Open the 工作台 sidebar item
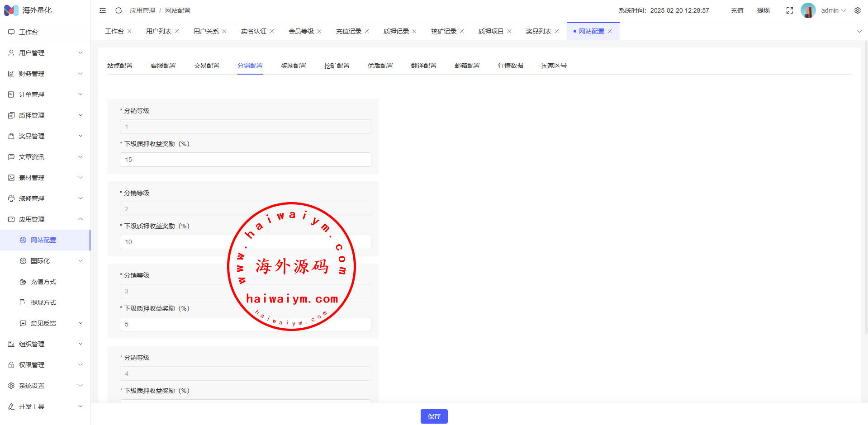The image size is (868, 425). click(28, 32)
